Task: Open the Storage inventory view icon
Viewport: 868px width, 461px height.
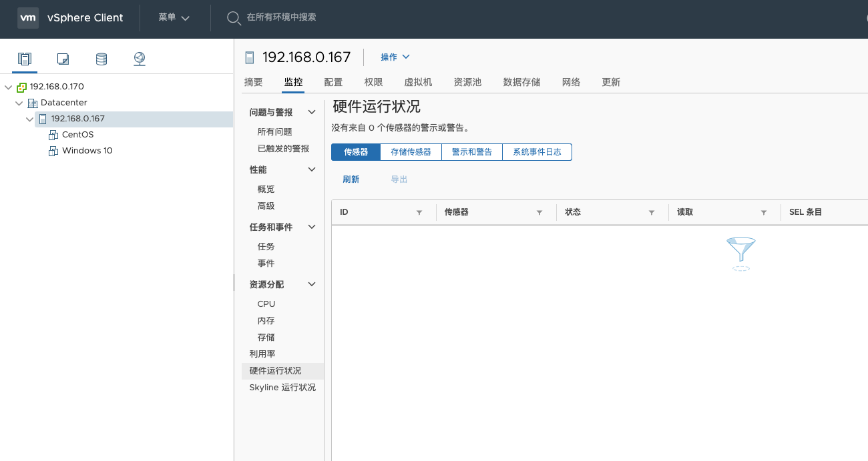Action: (101, 59)
